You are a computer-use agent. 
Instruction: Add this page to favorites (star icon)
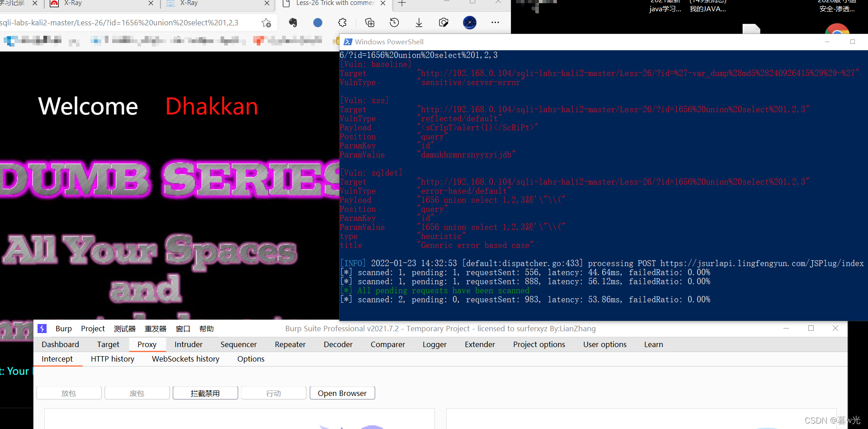[266, 23]
